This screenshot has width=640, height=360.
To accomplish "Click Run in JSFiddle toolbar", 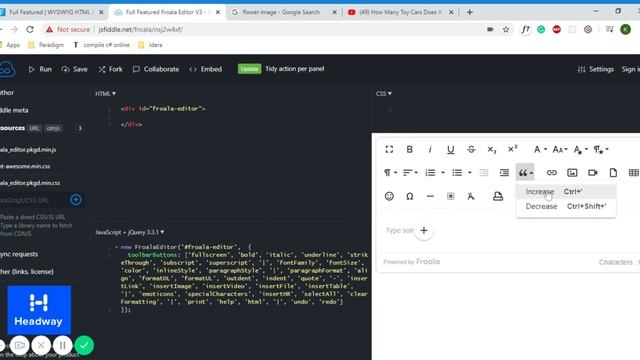I will 40,69.
